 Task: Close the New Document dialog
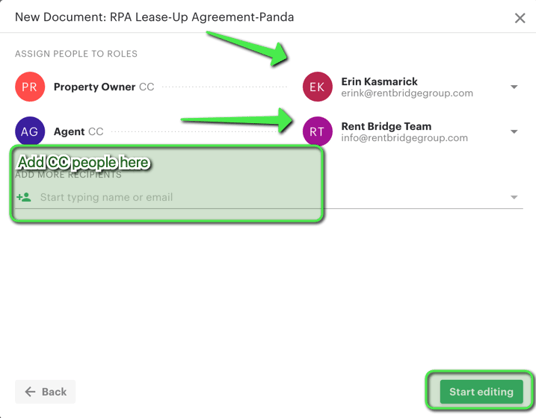tap(520, 18)
